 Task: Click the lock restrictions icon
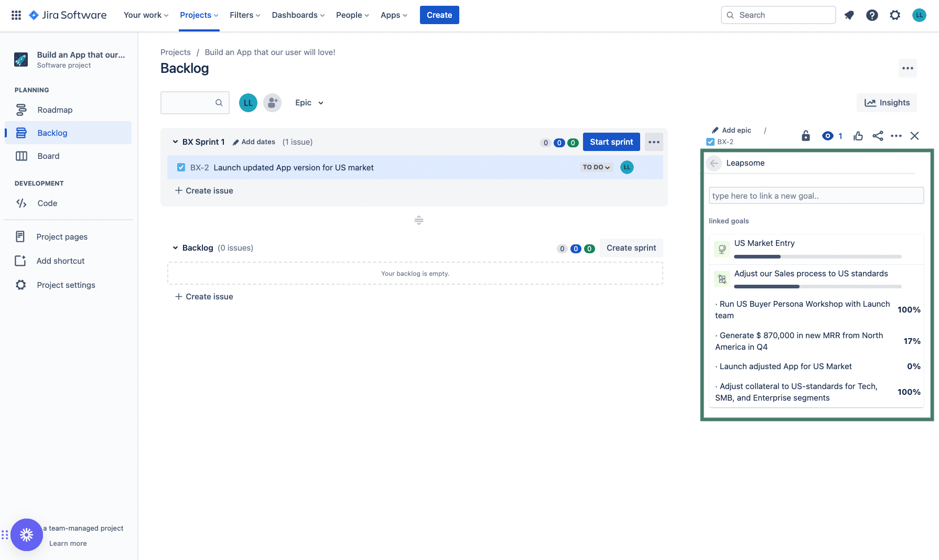click(x=806, y=136)
